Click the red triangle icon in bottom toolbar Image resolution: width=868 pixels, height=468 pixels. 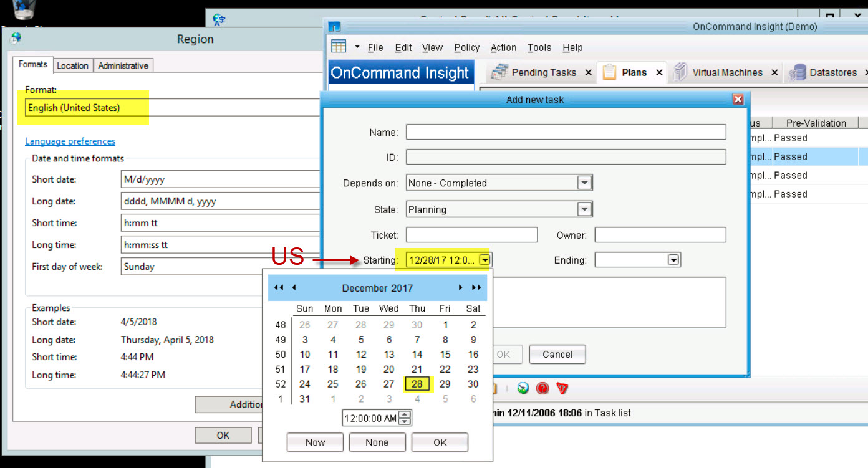[562, 388]
